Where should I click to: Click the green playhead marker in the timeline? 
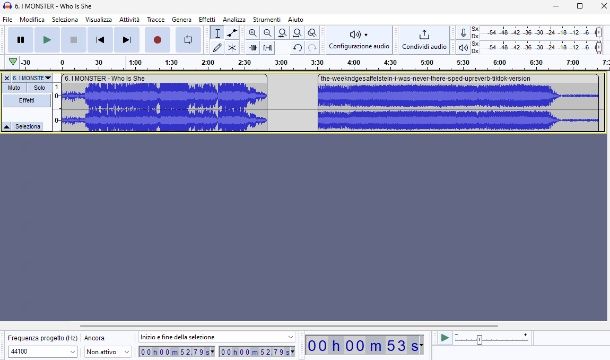(x=13, y=61)
